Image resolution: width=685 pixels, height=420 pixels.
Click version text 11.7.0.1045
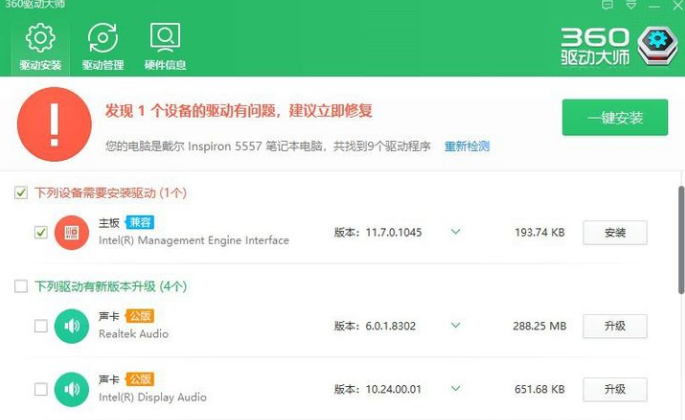click(394, 233)
